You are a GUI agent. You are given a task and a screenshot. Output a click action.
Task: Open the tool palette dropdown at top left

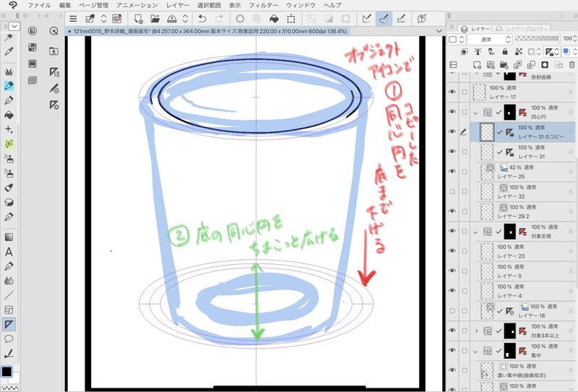click(14, 27)
